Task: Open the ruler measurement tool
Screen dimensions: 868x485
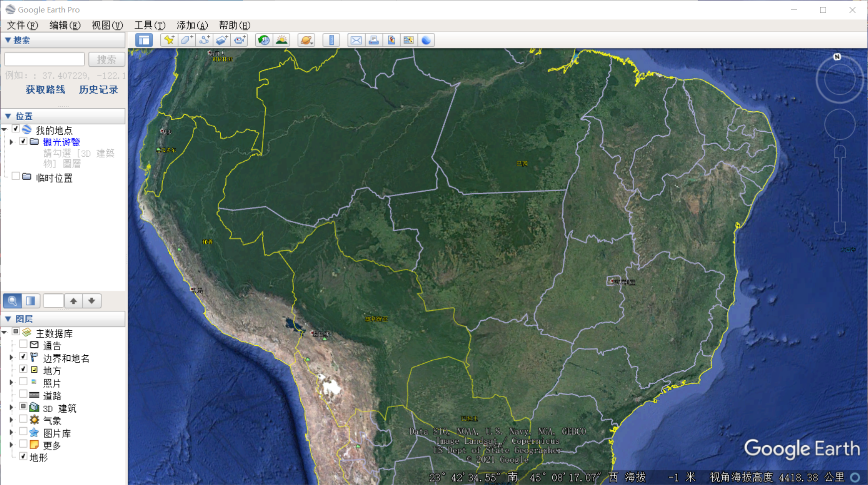Action: coord(331,40)
